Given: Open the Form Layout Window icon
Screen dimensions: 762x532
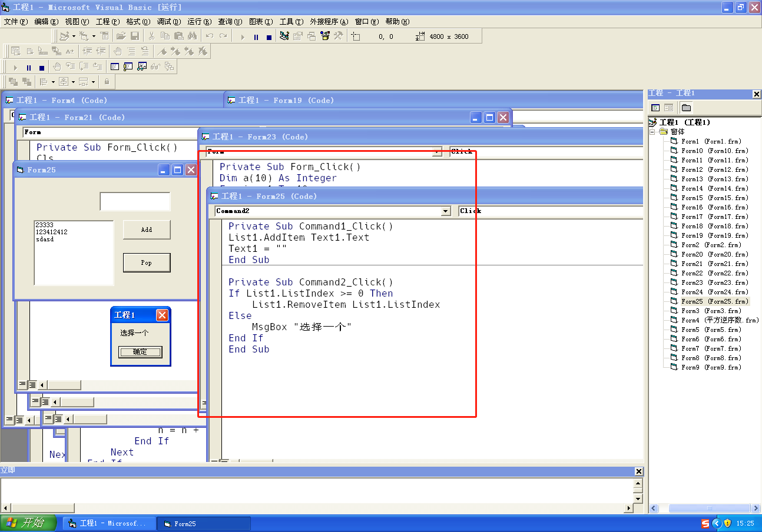Looking at the screenshot, I should 312,36.
